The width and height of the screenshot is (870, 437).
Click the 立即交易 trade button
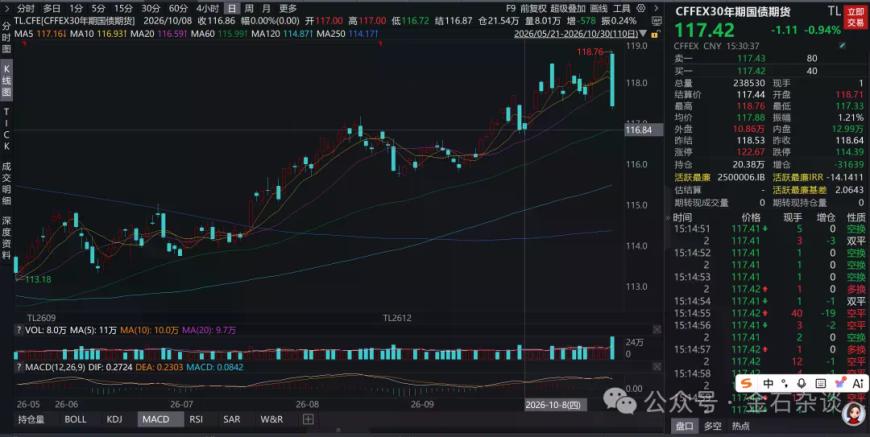pos(855,17)
